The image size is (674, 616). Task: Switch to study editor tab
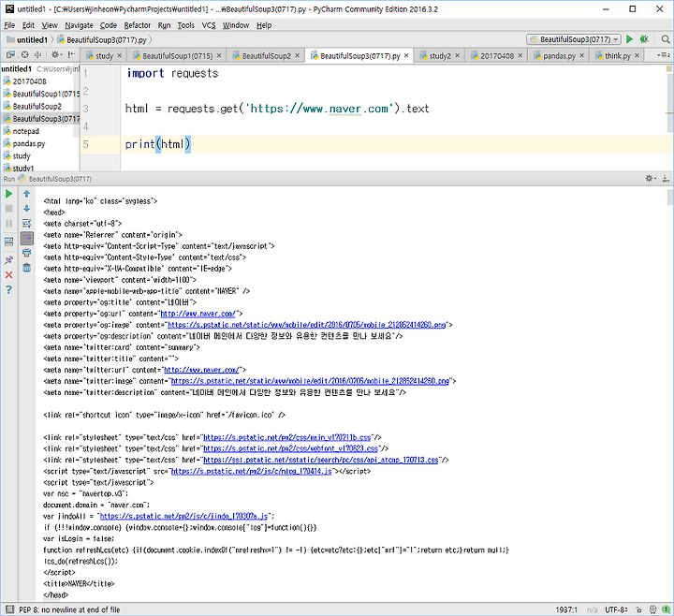click(104, 55)
